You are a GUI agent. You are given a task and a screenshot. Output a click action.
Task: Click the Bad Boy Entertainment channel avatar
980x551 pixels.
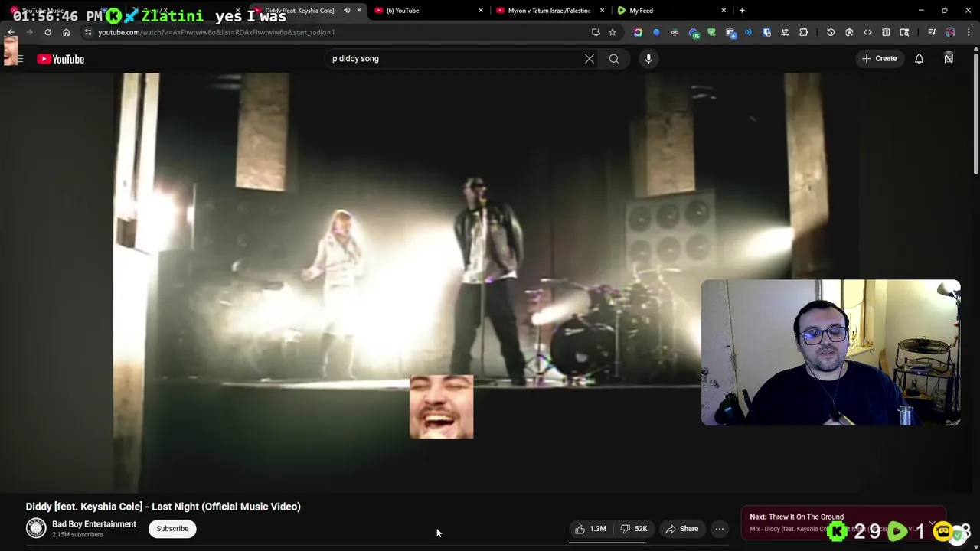coord(36,528)
